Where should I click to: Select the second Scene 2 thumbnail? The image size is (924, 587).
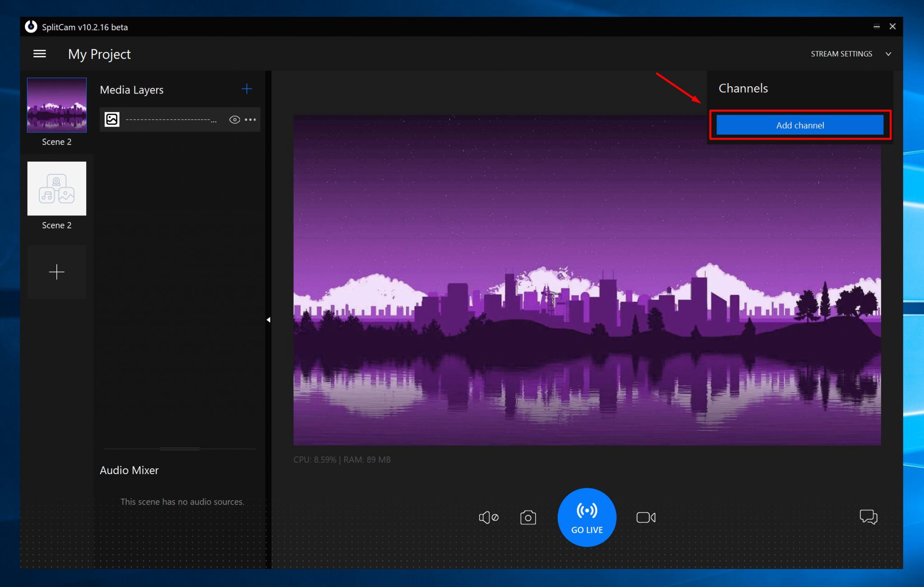pos(56,189)
